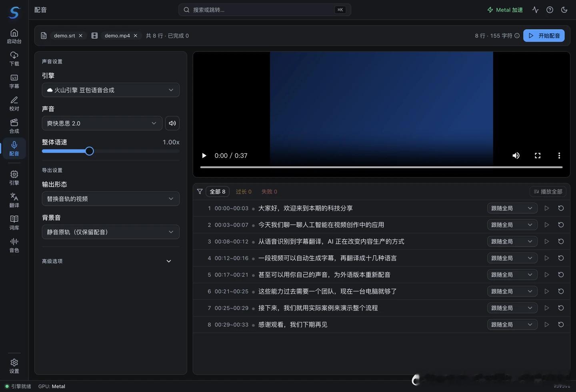Regenerate dubbing for line 2

(561, 225)
